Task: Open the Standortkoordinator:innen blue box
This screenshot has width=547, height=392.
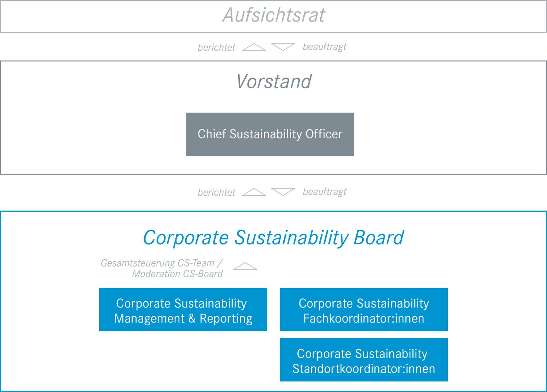Action: 364,360
